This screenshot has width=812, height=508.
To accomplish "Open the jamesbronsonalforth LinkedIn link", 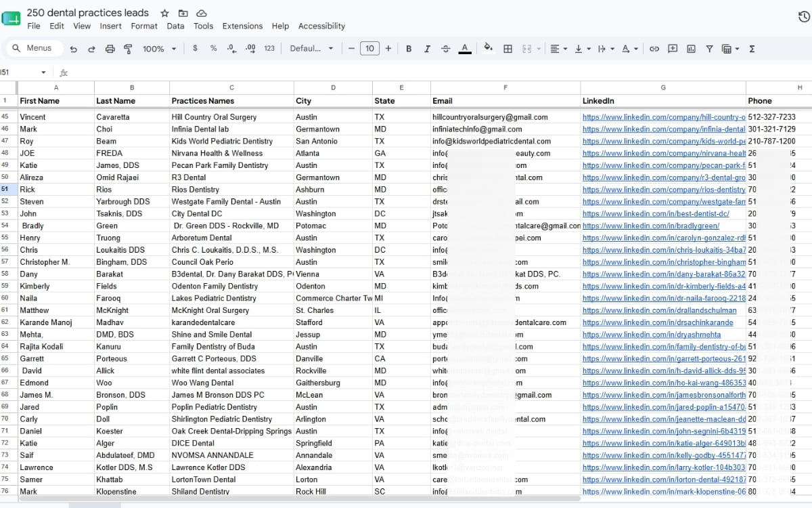I will pos(664,395).
